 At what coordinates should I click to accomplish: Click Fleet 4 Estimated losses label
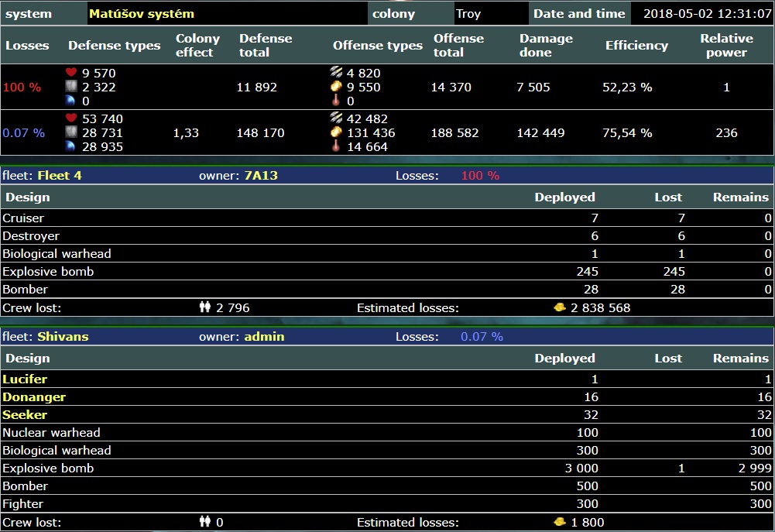[408, 308]
